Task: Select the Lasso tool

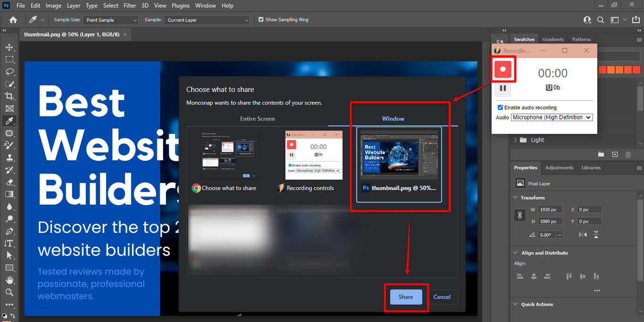Action: [9, 72]
